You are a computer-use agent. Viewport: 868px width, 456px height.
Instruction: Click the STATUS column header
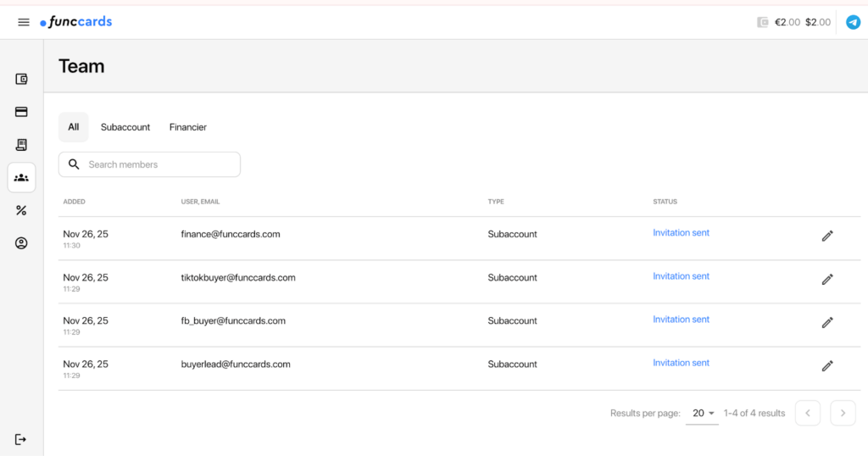tap(665, 202)
